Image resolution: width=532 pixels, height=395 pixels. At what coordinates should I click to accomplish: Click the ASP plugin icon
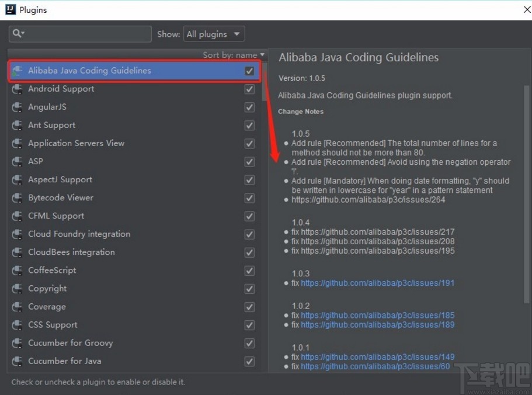coord(18,161)
